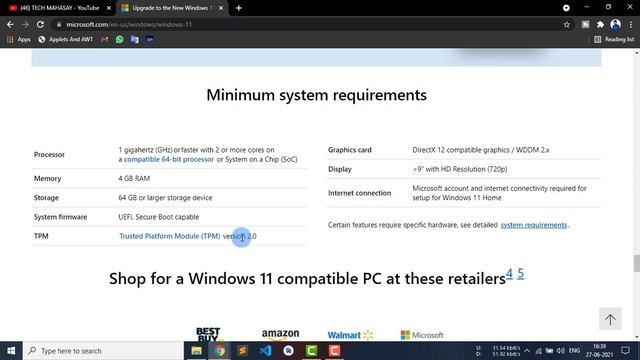
Task: Open the Reading list
Action: [614, 39]
